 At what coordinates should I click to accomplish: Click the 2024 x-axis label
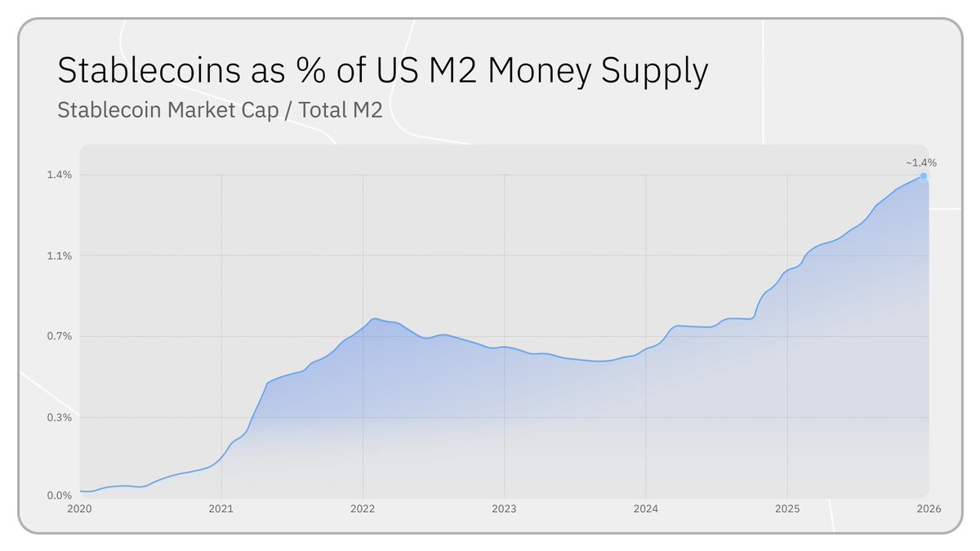pos(645,509)
